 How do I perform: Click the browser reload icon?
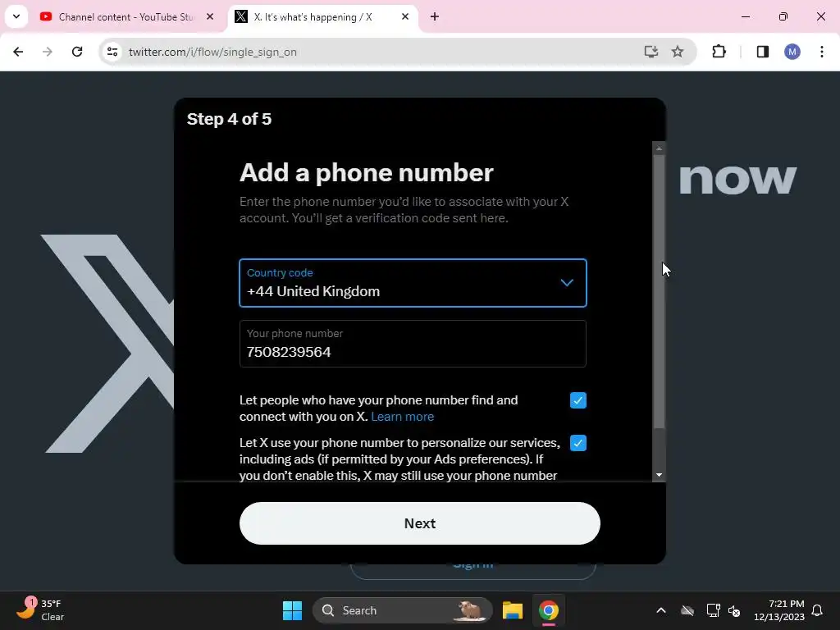tap(77, 52)
